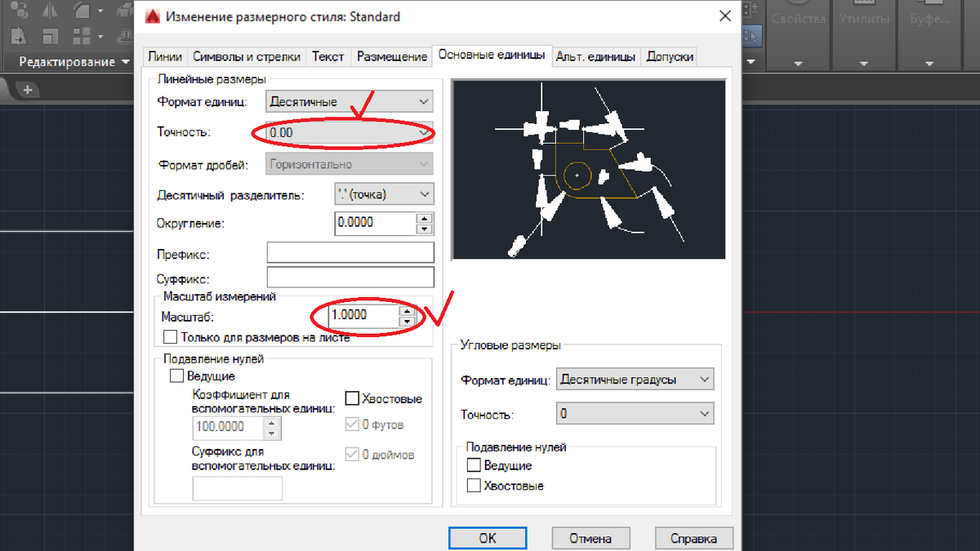Decrease Масштаб with down arrow

click(408, 321)
